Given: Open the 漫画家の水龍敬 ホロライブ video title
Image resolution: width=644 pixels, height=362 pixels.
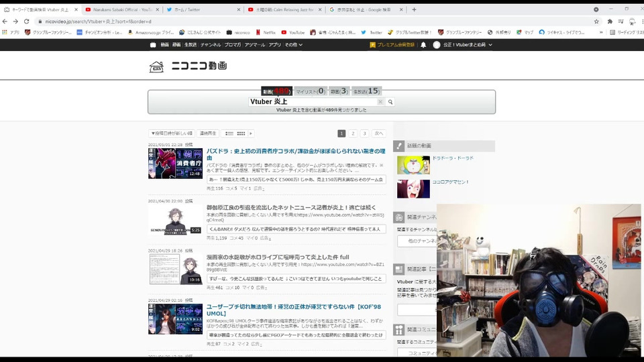Looking at the screenshot, I should point(278,257).
